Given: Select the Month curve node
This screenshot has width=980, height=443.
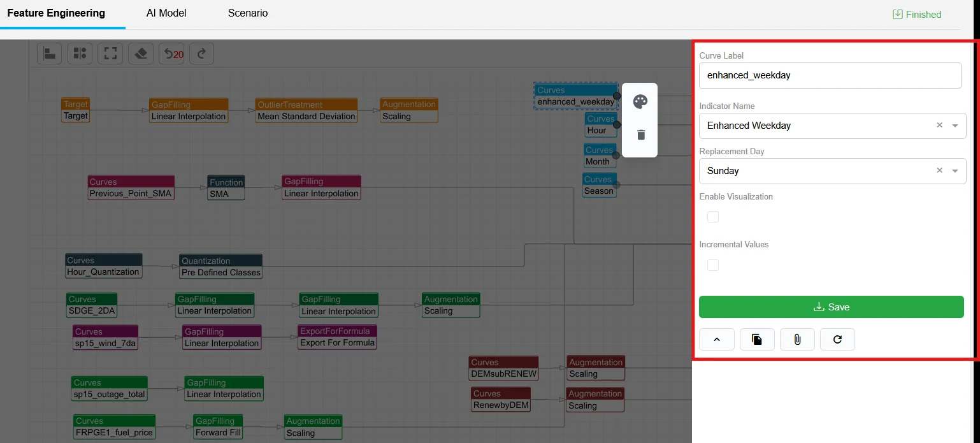Looking at the screenshot, I should pos(600,156).
